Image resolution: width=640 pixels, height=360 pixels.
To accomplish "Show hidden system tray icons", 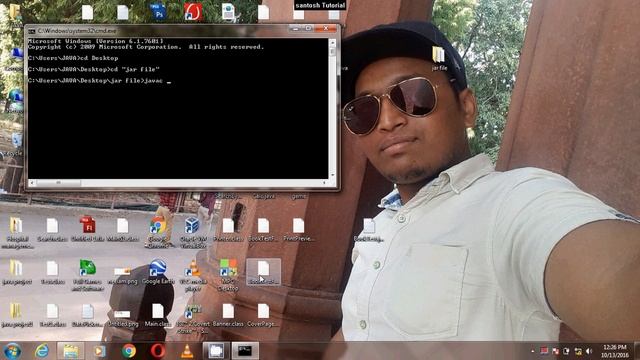I will [533, 351].
